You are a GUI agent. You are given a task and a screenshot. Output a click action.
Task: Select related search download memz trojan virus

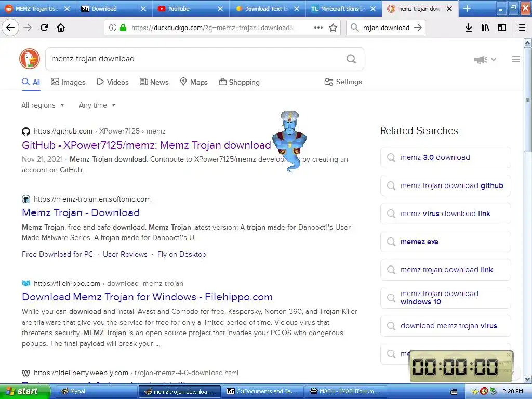click(x=445, y=326)
